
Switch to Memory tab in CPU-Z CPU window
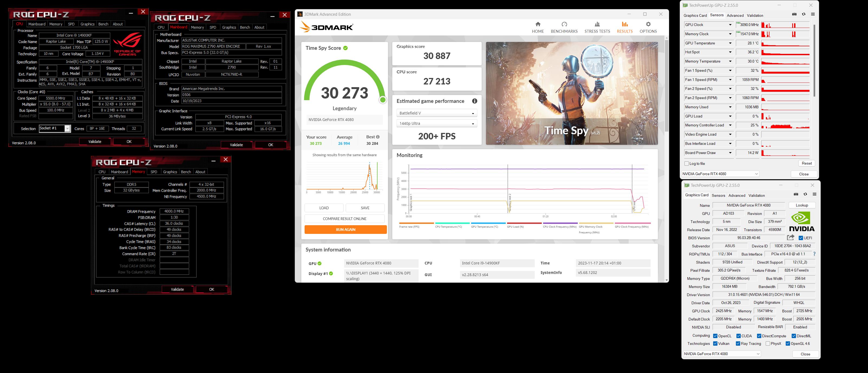pyautogui.click(x=56, y=24)
